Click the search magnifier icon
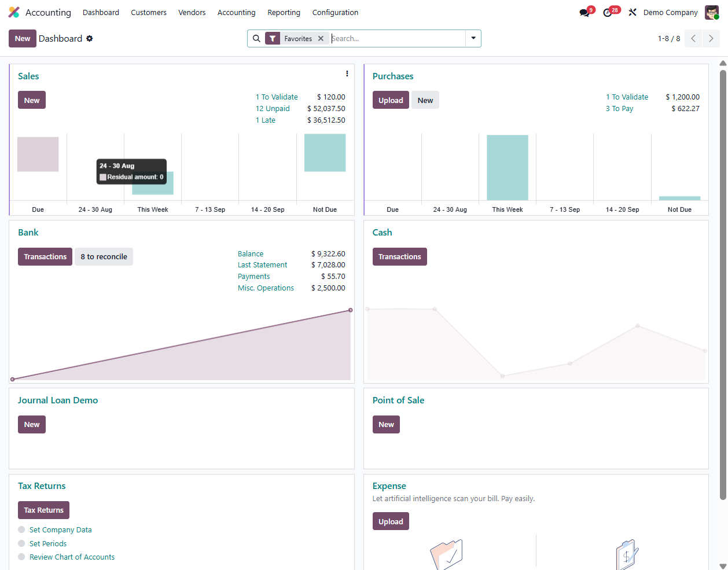Image resolution: width=728 pixels, height=570 pixels. coord(256,39)
